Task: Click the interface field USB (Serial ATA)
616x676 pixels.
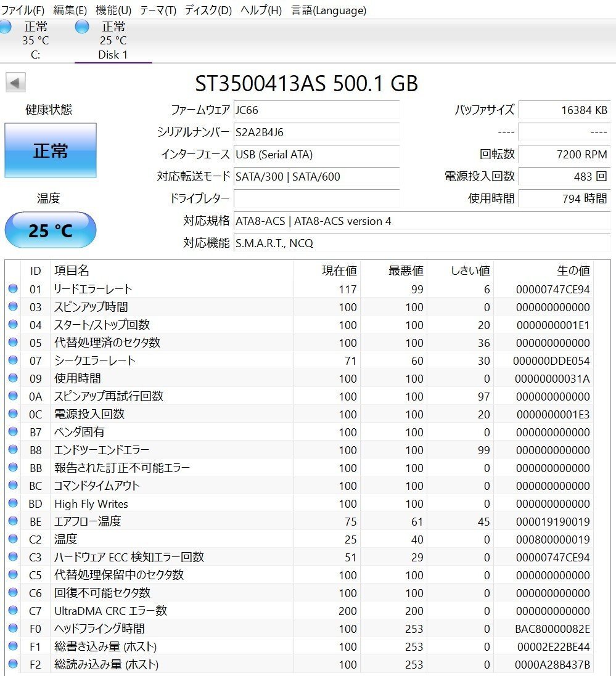Action: coord(316,154)
